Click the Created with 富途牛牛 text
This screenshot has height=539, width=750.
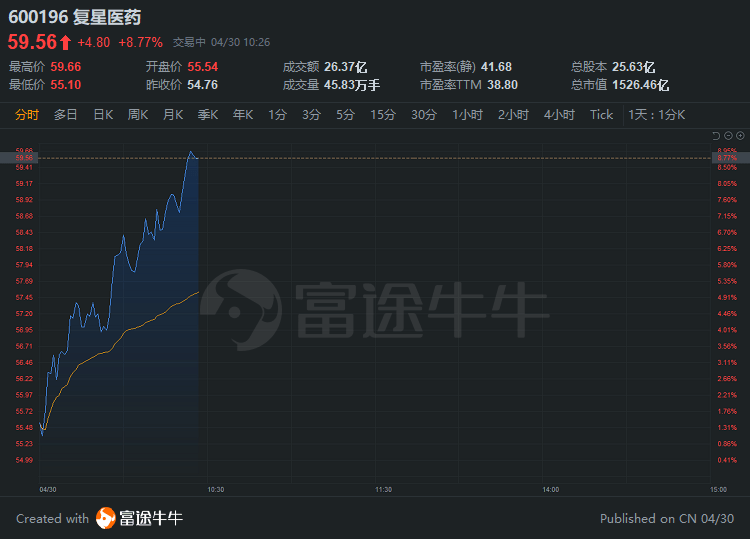(99, 518)
